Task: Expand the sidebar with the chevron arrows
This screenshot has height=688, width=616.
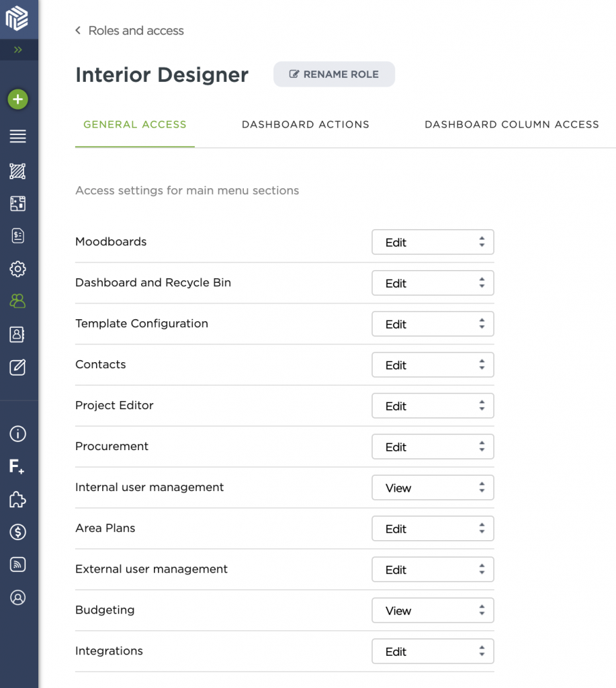Action: tap(19, 50)
